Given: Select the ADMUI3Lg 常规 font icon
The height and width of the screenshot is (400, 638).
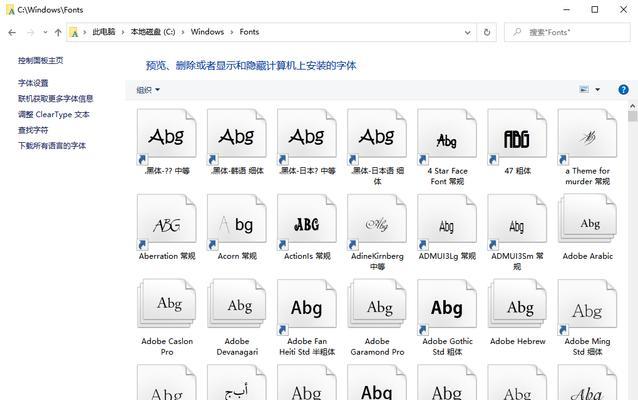Looking at the screenshot, I should coord(447,222).
